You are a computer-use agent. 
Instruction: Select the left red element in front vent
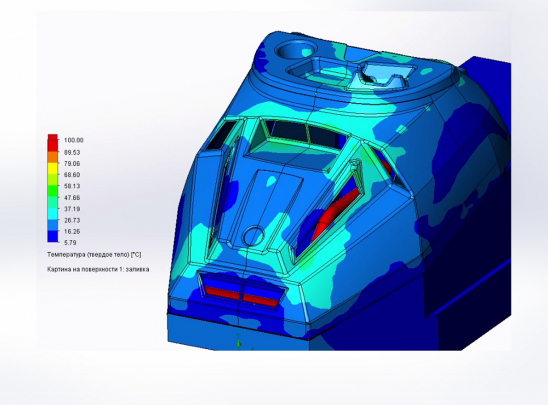(222, 293)
